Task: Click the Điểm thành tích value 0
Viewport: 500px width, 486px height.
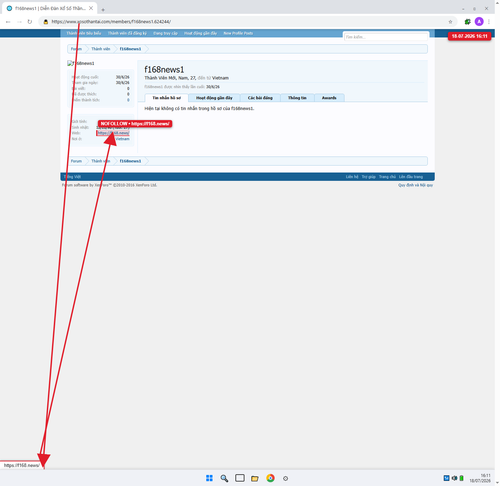Action: (128, 100)
